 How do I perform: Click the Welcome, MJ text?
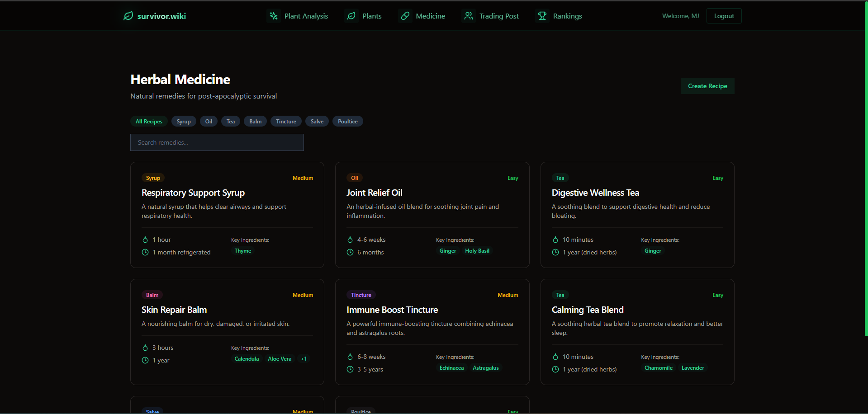(x=680, y=16)
